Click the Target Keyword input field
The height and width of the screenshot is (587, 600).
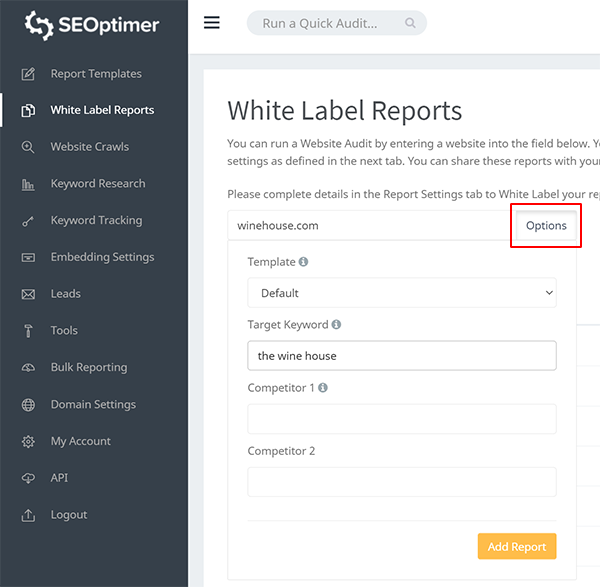pos(402,355)
